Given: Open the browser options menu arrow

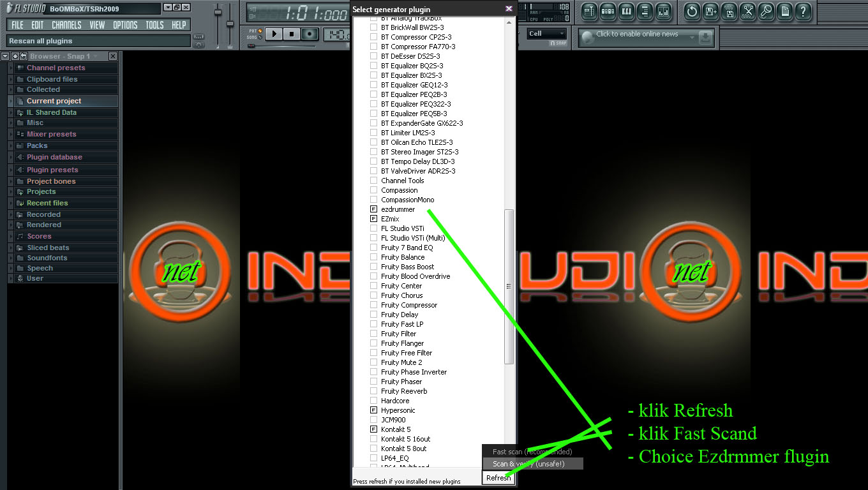Looking at the screenshot, I should click(x=5, y=56).
